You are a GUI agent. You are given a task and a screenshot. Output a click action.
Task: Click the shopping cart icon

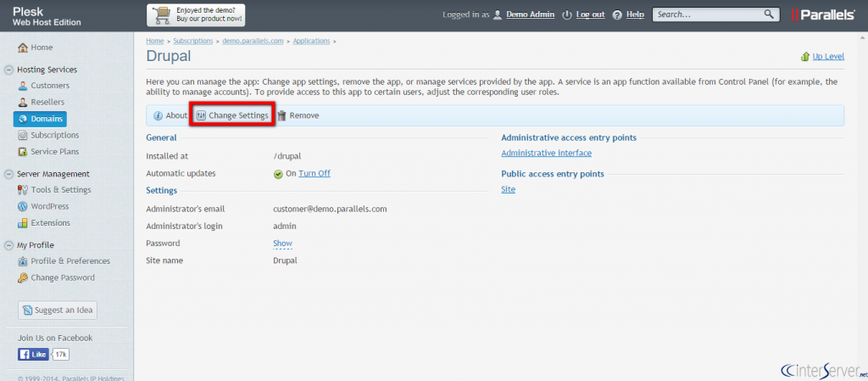pos(162,15)
